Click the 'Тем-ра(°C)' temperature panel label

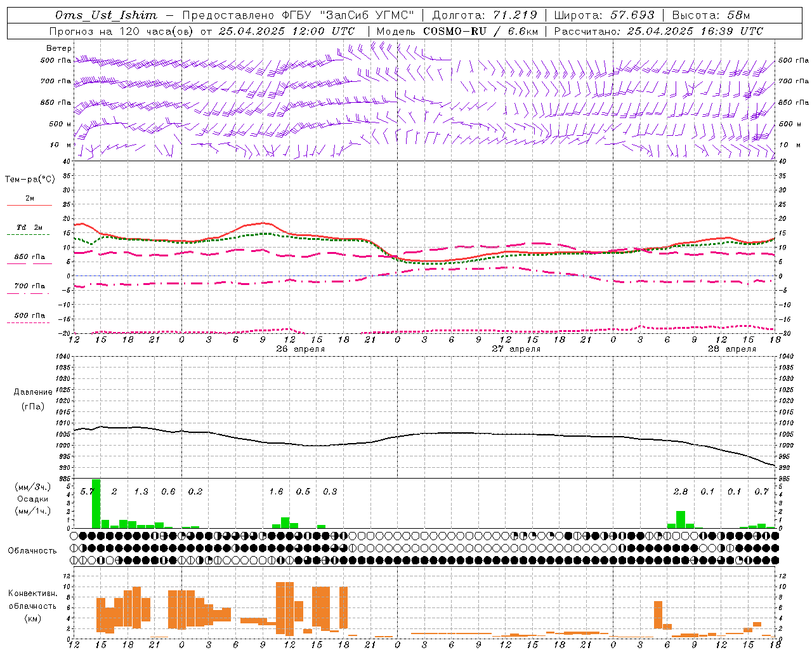click(30, 180)
